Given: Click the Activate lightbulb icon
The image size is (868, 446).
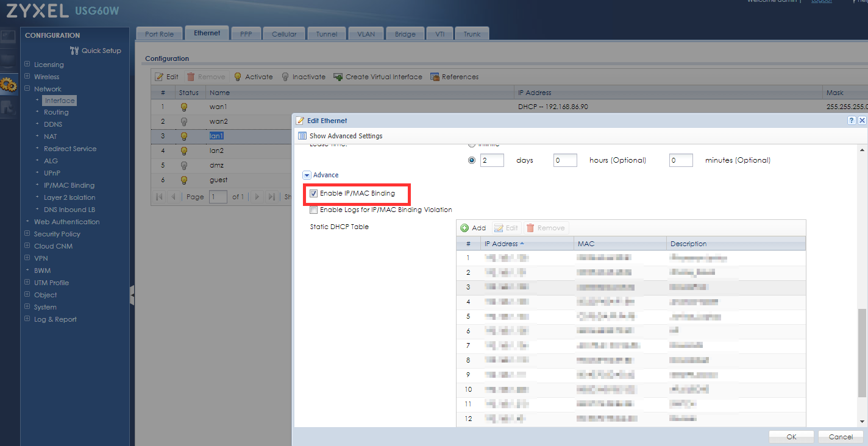Looking at the screenshot, I should pyautogui.click(x=238, y=77).
